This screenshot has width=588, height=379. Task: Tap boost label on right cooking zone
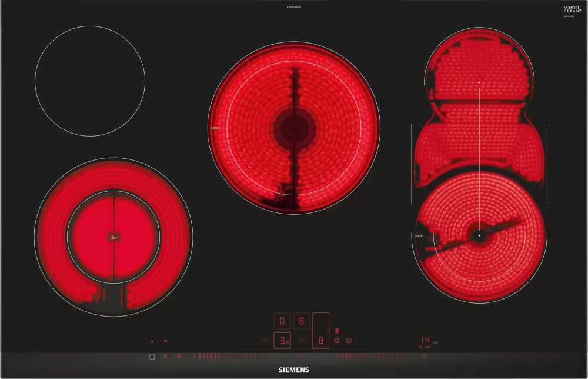[x=419, y=235]
